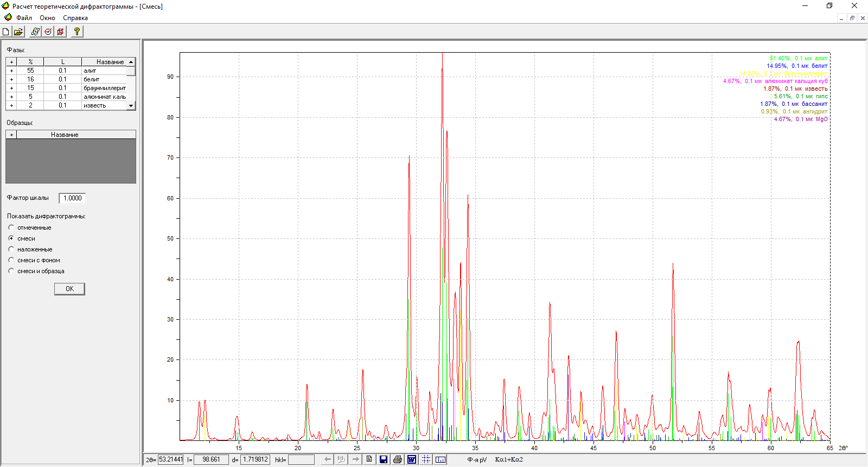Click the open folder toolbar icon
This screenshot has height=467, width=868.
point(18,31)
